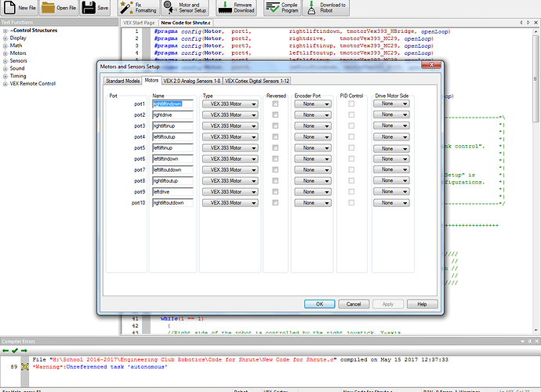Click the tab scroll right arrow in editor

pos(528,23)
